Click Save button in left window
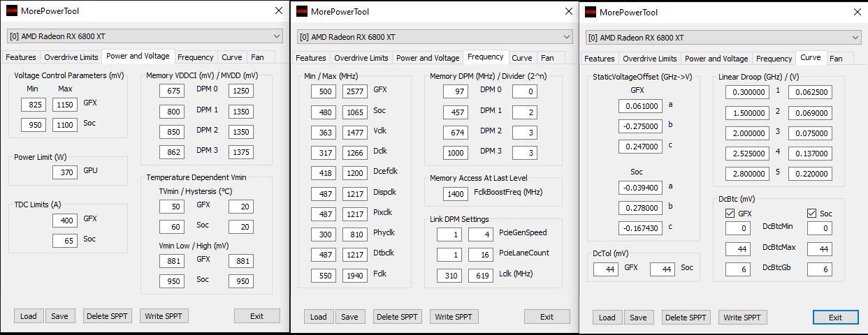Viewport: 868px width, 335px height. (x=60, y=316)
